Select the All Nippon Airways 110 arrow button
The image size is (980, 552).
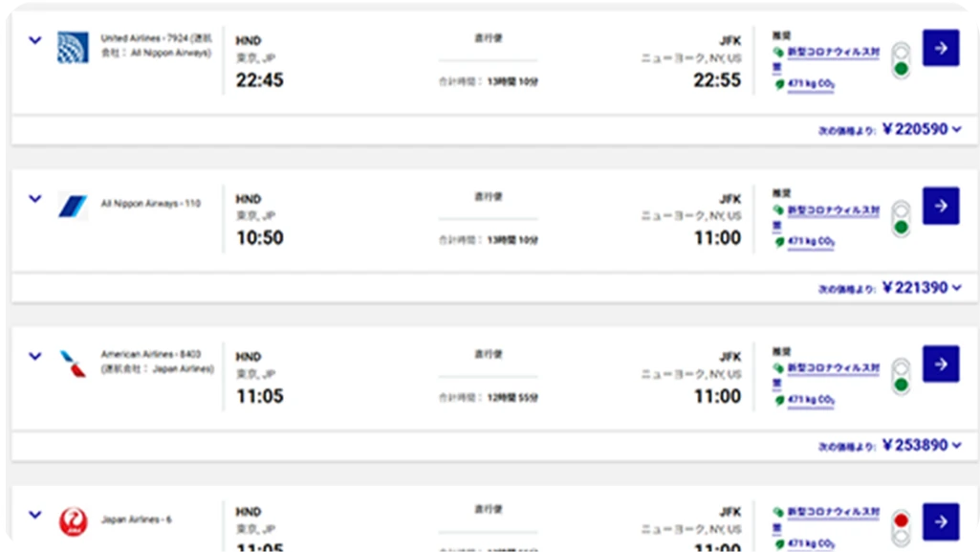click(x=941, y=206)
